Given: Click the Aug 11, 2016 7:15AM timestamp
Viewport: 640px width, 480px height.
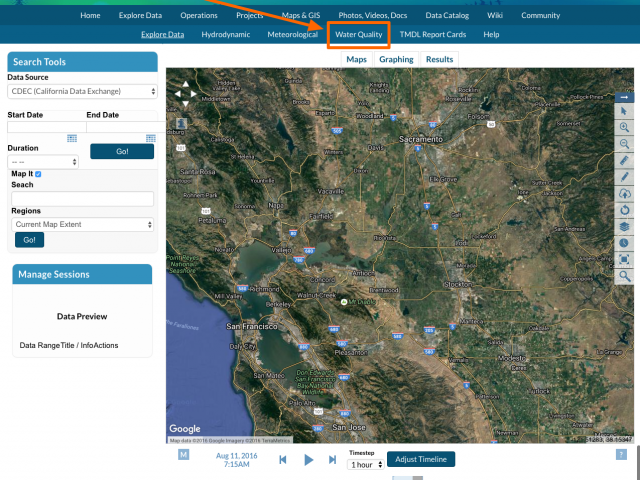Looking at the screenshot, I should pos(237,460).
